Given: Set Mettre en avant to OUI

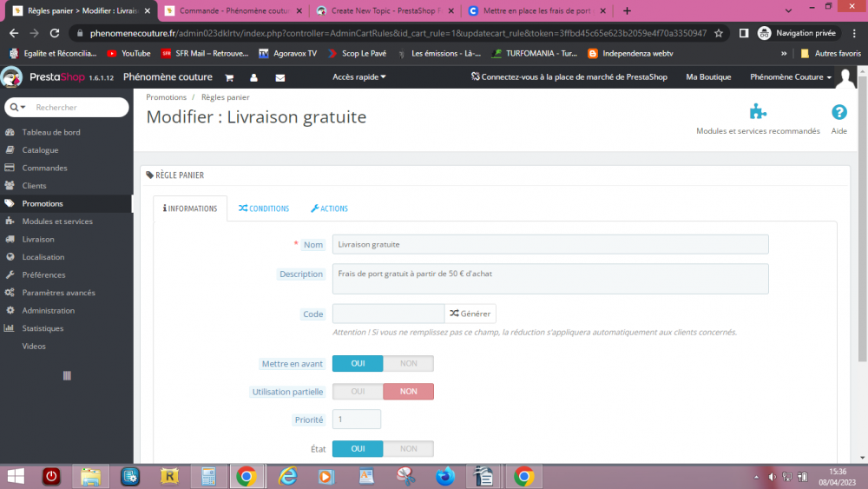Looking at the screenshot, I should pos(358,363).
